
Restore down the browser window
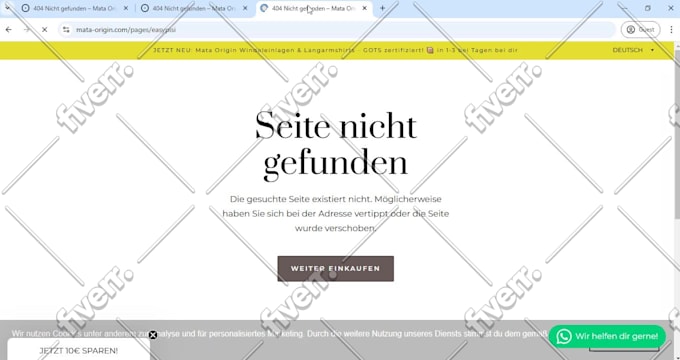pos(647,8)
